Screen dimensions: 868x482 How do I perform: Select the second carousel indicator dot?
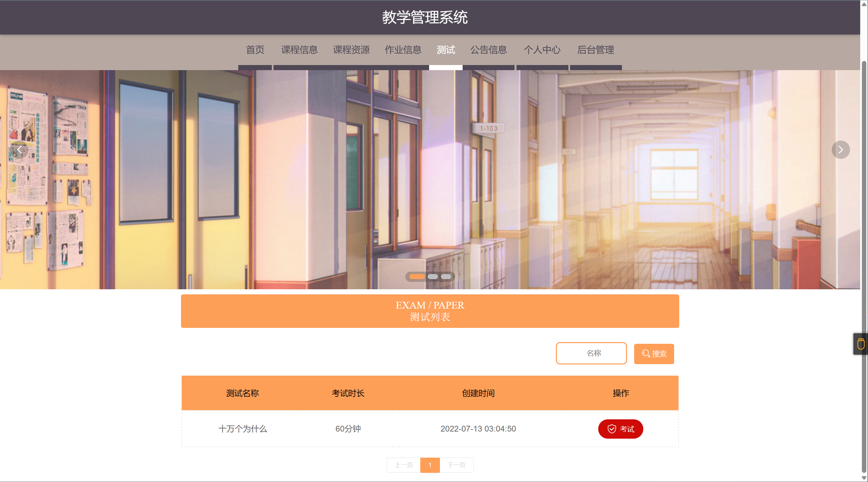432,277
